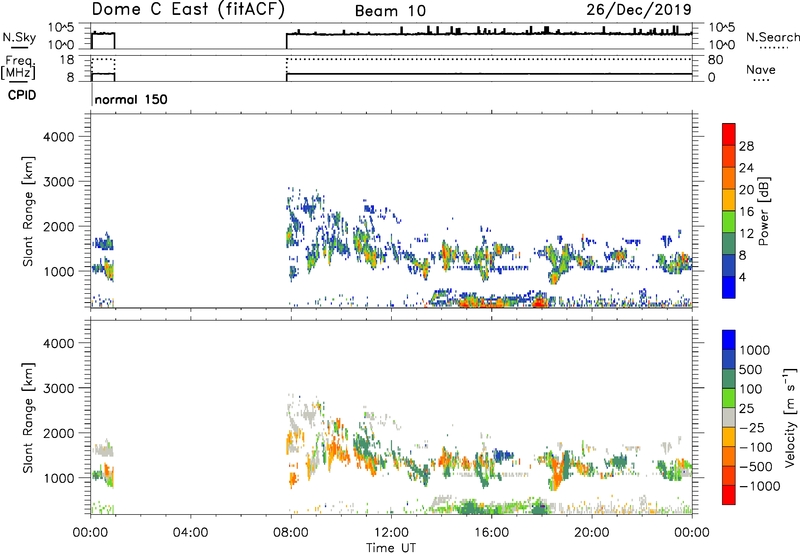Click the '08:00' time axis label
800x554 pixels.
[291, 533]
